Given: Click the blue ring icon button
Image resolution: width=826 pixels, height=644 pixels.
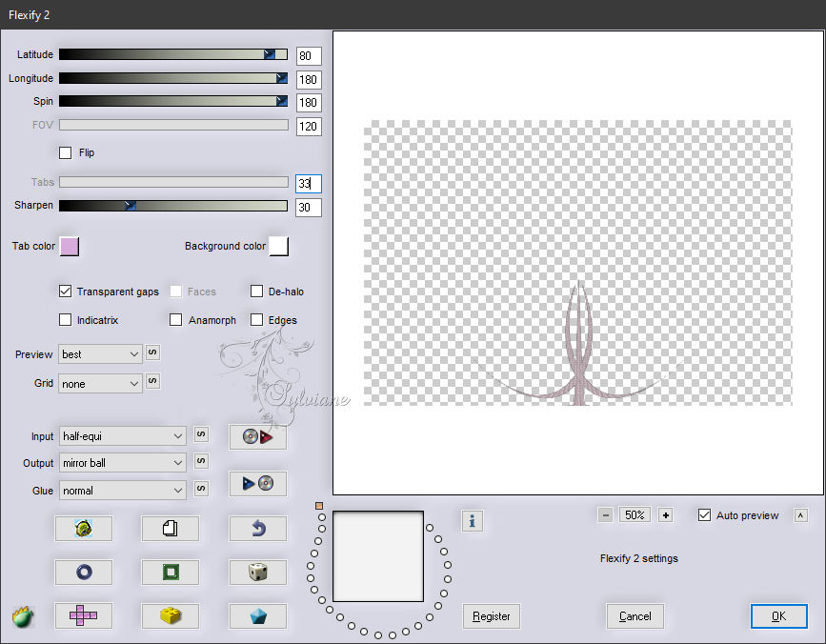Looking at the screenshot, I should [x=83, y=572].
